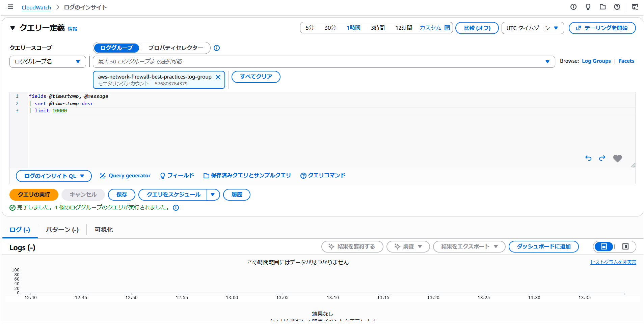Switch to the パターン tab
Screen dimensions: 644x324
62,230
